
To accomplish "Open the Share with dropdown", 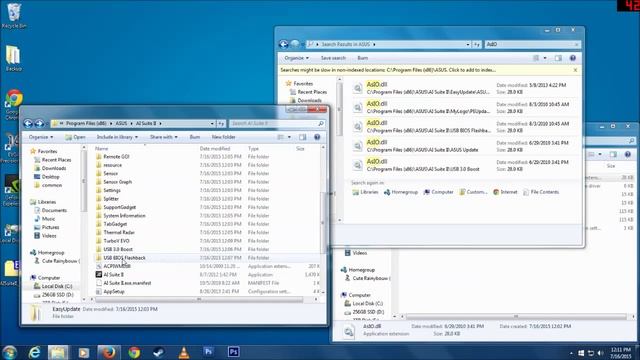I will point(163,137).
